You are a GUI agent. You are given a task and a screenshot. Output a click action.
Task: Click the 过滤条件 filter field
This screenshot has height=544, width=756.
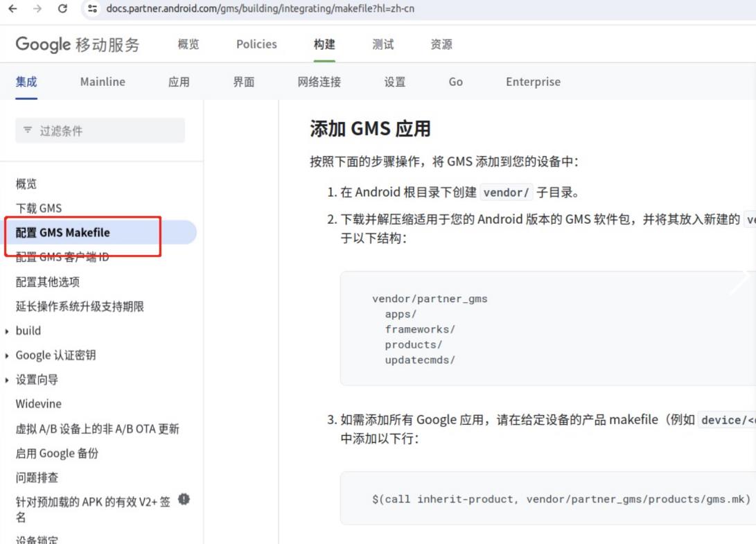pos(100,131)
